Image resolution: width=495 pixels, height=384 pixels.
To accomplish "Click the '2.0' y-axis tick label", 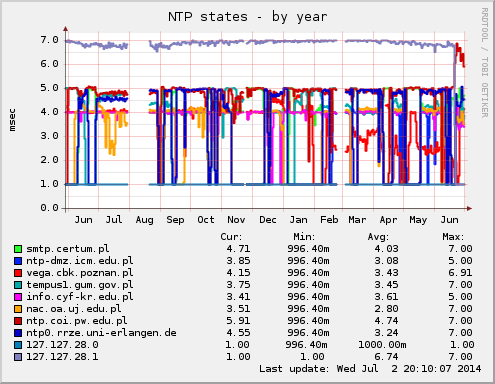I will pyautogui.click(x=49, y=160).
